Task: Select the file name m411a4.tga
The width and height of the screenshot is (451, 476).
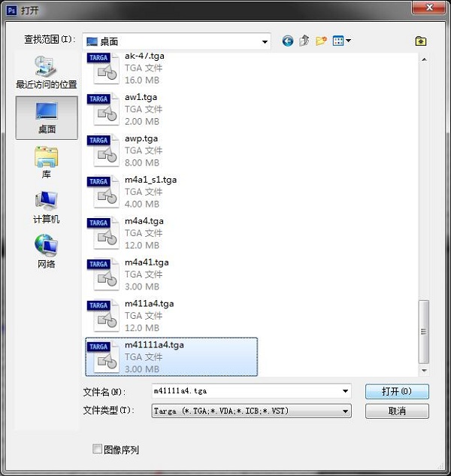Action: (150, 304)
